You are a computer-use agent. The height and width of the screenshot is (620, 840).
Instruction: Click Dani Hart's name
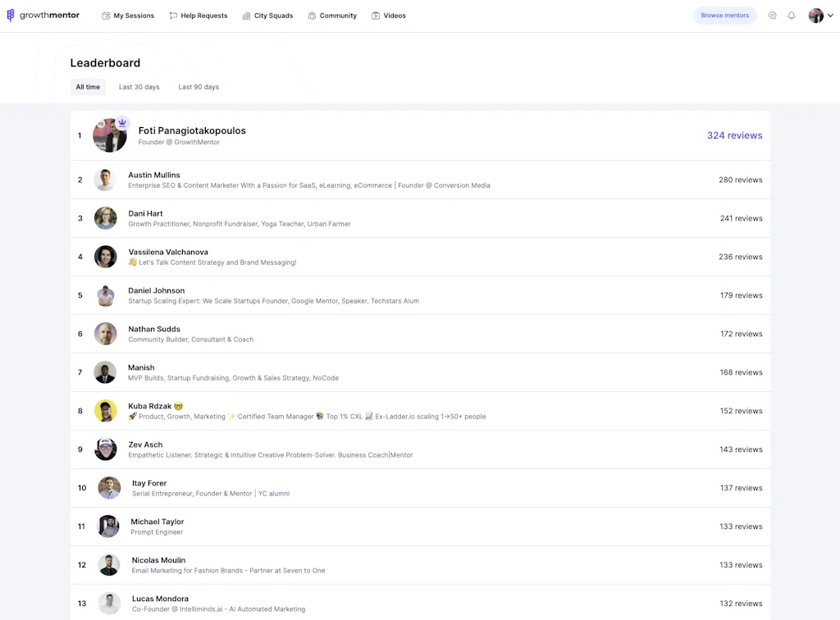(x=145, y=213)
